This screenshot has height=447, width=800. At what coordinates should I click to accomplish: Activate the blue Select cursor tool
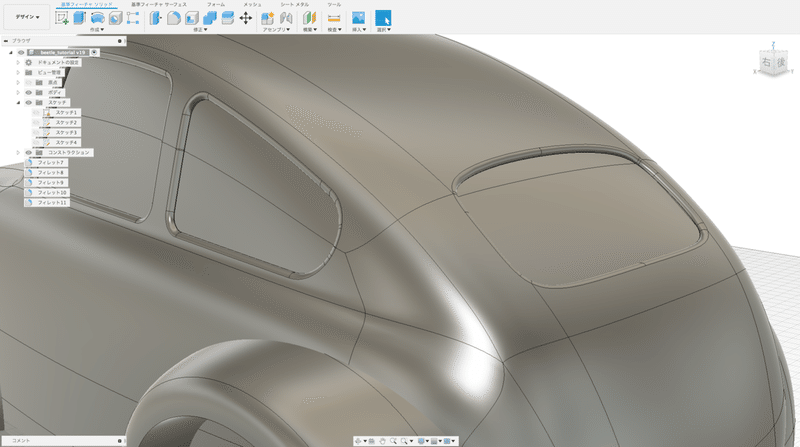pos(383,18)
